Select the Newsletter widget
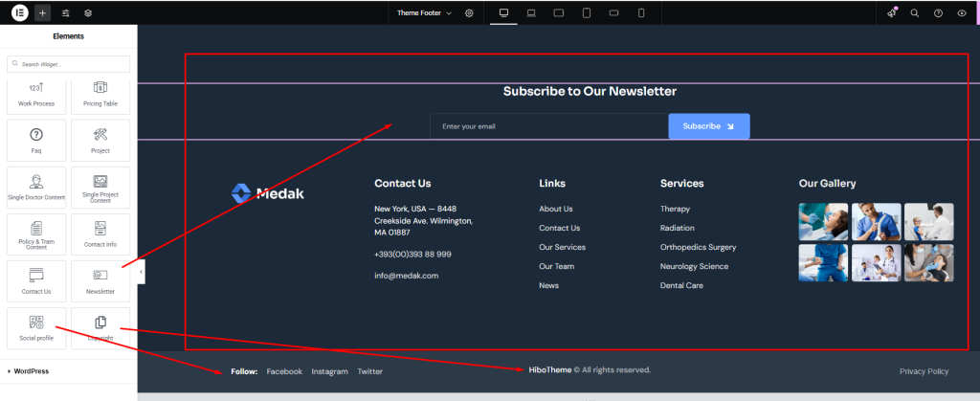Viewport: 980px width, 401px height. [x=100, y=280]
